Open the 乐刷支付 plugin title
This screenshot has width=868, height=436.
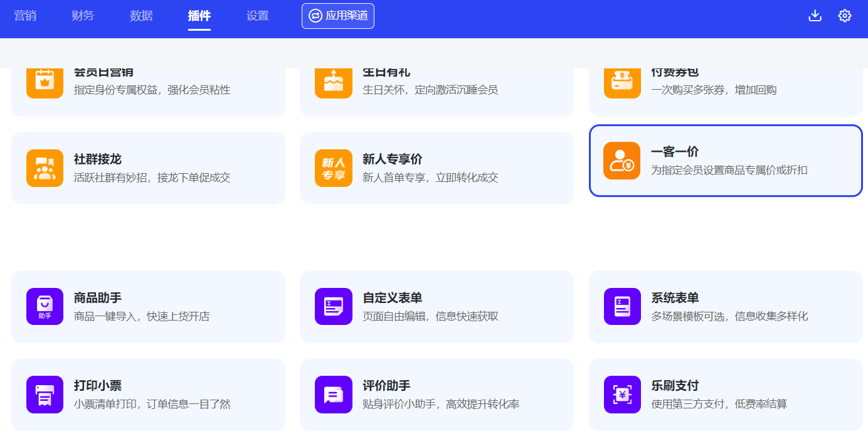[675, 386]
